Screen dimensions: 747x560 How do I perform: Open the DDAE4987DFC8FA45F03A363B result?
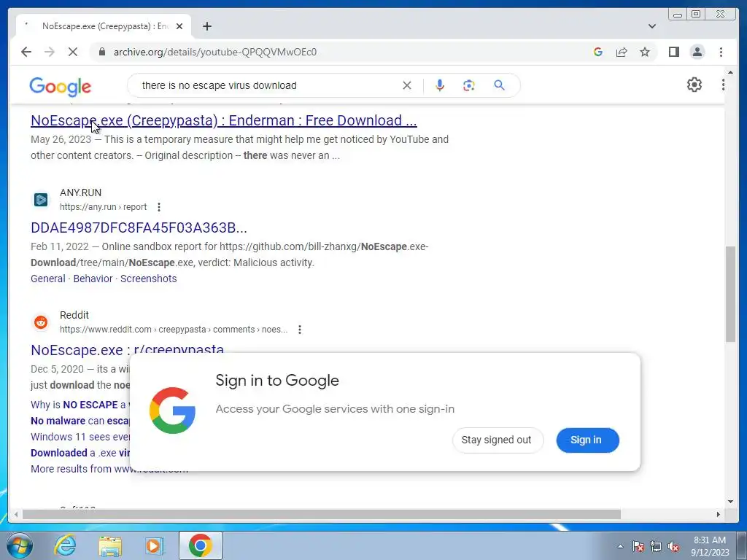coord(139,227)
